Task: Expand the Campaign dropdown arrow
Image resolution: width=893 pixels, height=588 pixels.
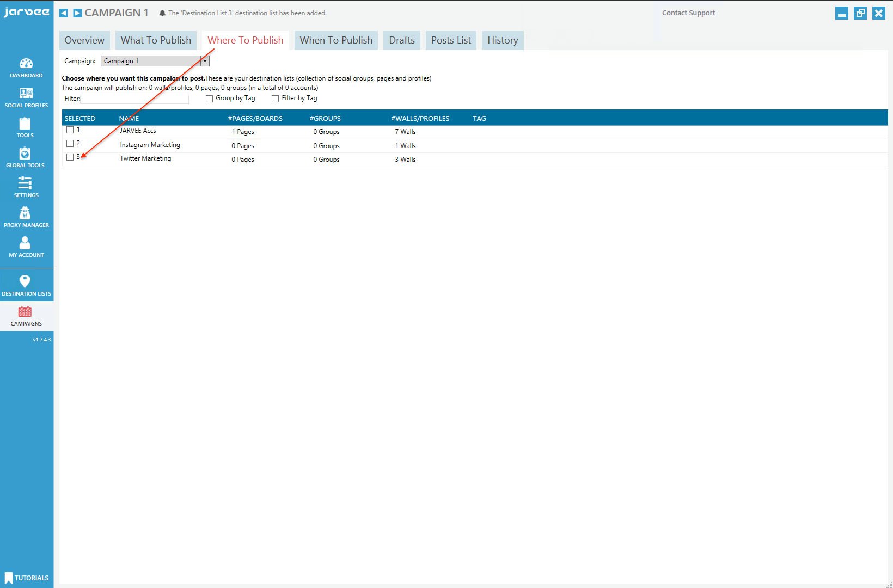Action: point(205,61)
